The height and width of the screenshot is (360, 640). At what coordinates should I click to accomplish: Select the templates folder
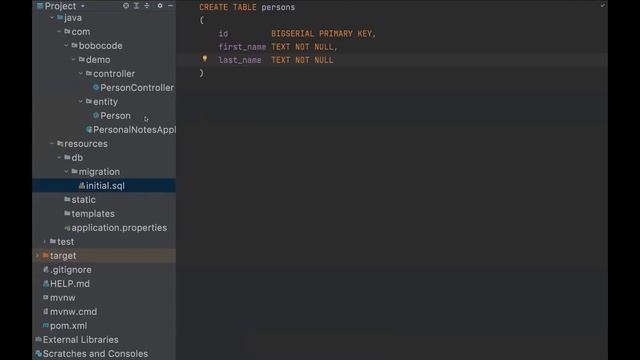(89, 213)
